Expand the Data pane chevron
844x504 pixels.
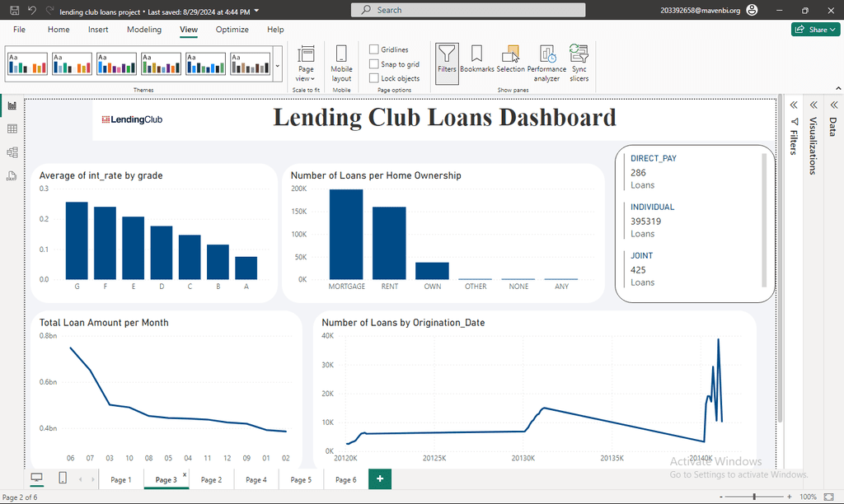834,105
